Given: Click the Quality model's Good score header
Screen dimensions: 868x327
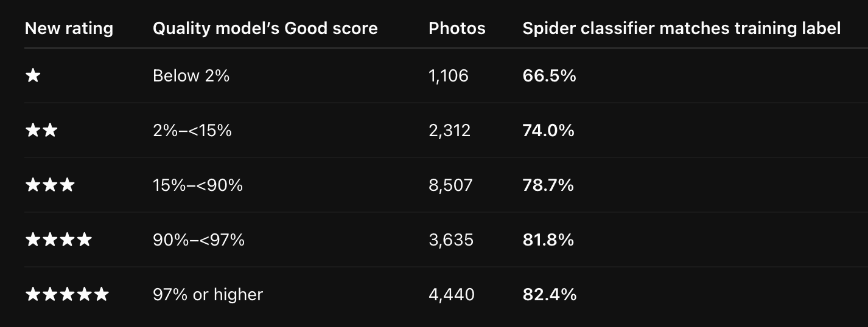Looking at the screenshot, I should 265,29.
